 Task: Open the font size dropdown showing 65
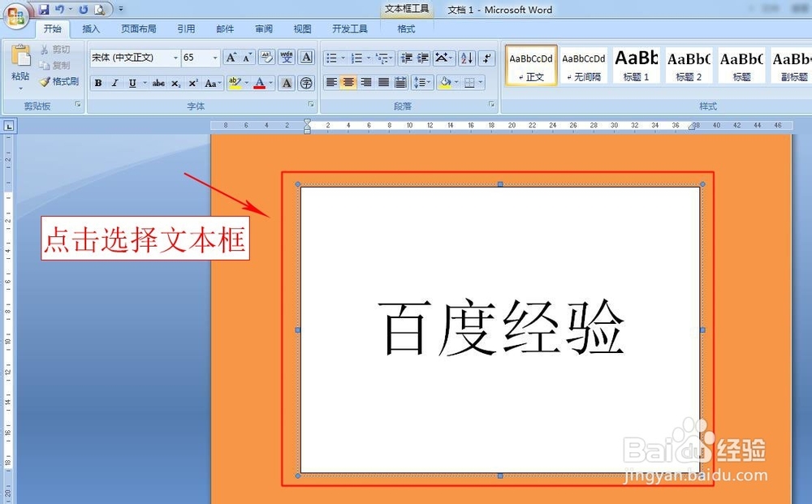(x=215, y=58)
